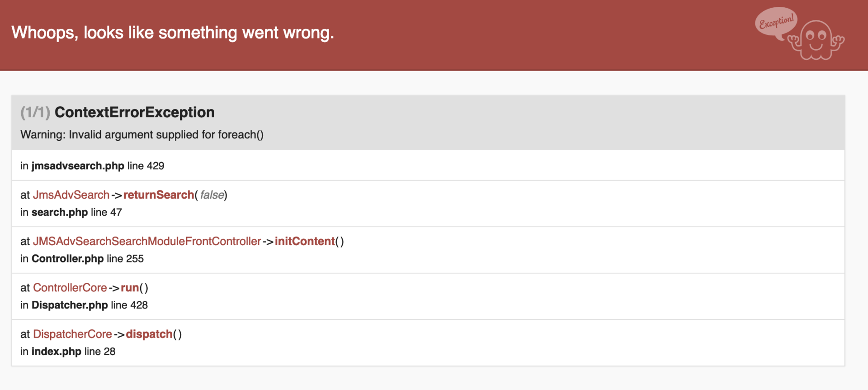The image size is (868, 390).
Task: Click the JmsAdvSearch class link
Action: pyautogui.click(x=71, y=195)
